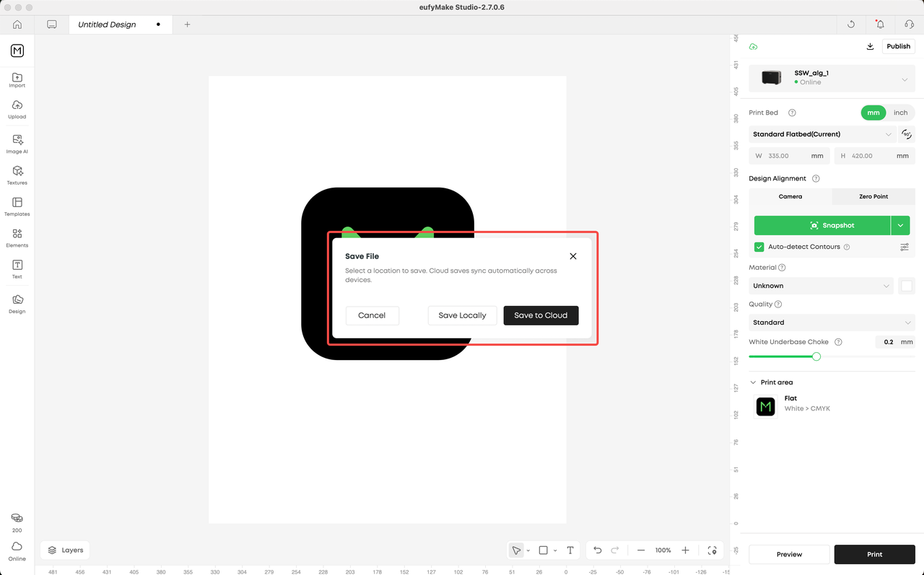Switch units to mm

pyautogui.click(x=873, y=113)
